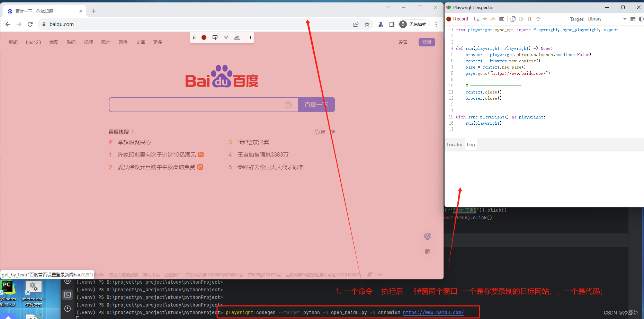Reload the Baidu page
The height and width of the screenshot is (319, 644).
[x=30, y=24]
